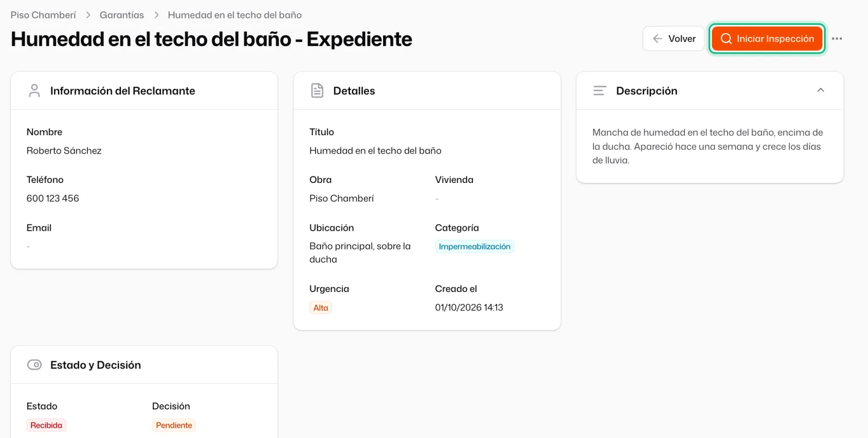
Task: Open Piso Chamberí breadcrumb link
Action: coord(43,15)
